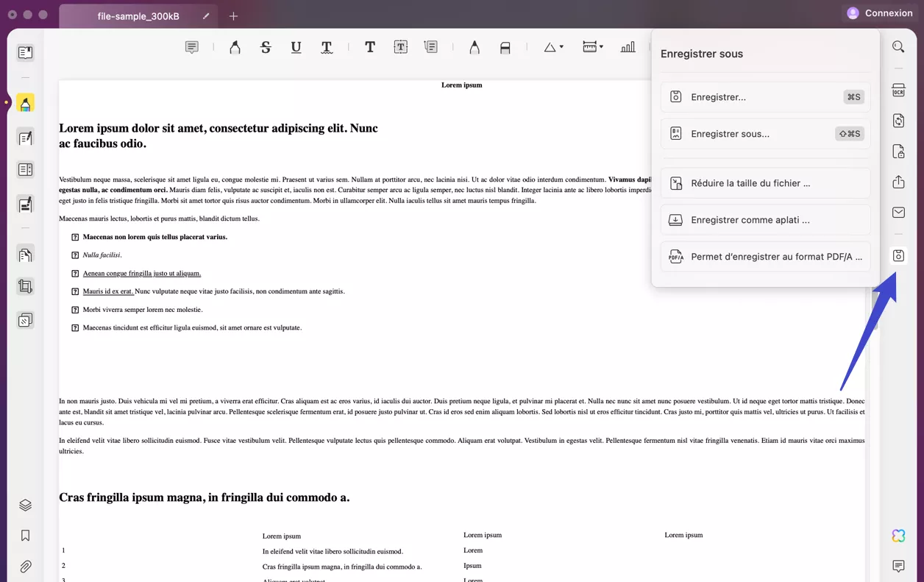Open the Convert document icon on the right
The image size is (924, 582).
898,121
